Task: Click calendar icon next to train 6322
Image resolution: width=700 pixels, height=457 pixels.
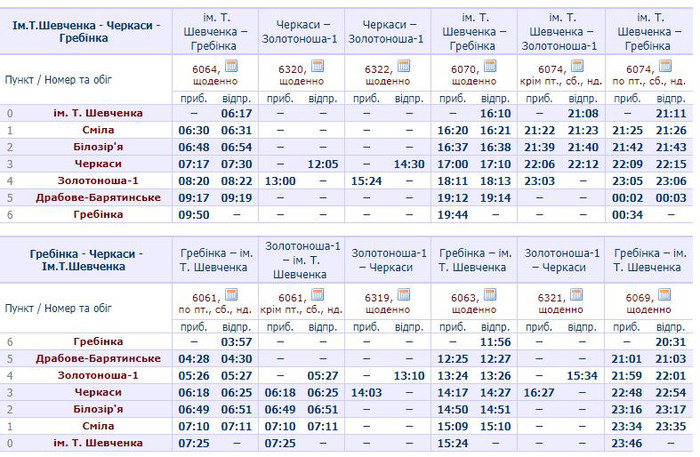Action: tap(403, 66)
